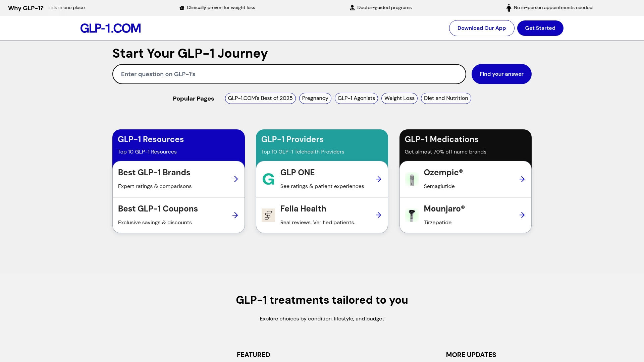Click the arrow icon beside Fella Health
The width and height of the screenshot is (644, 362).
(x=378, y=215)
